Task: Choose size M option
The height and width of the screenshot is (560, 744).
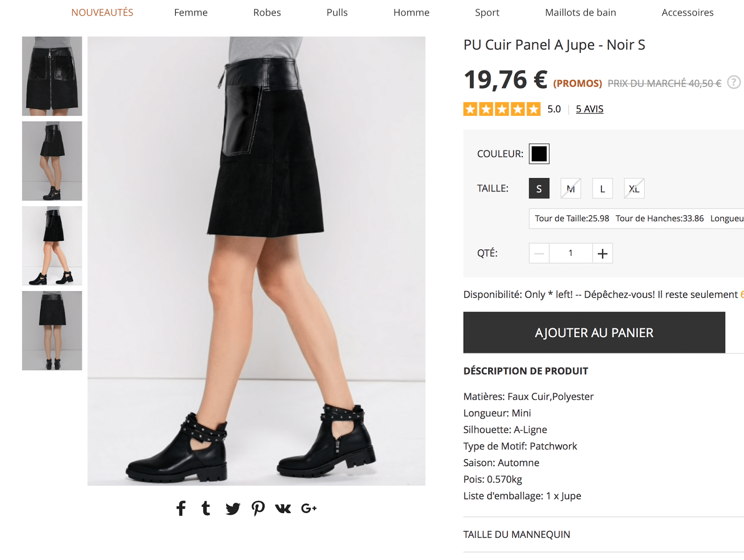Action: [571, 189]
